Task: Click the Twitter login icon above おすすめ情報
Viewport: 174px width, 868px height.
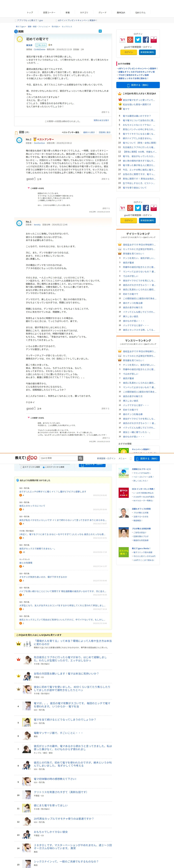Action: pyautogui.click(x=138, y=40)
